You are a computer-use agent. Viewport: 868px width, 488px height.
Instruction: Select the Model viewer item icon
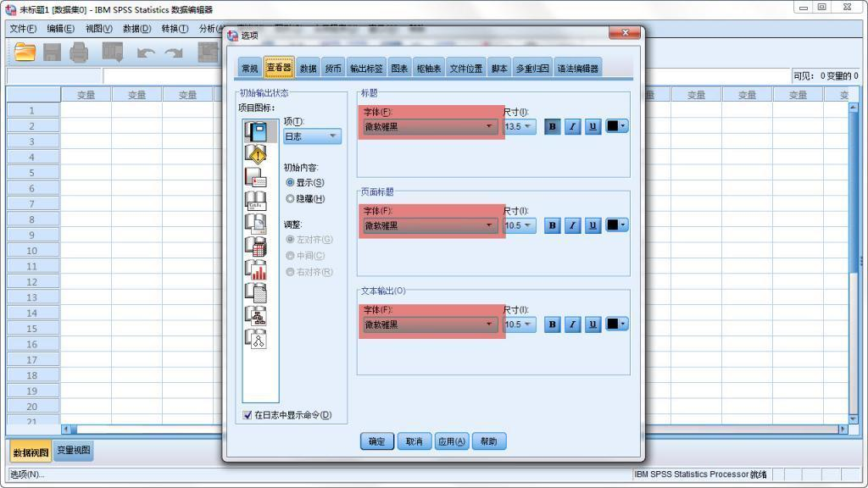[x=256, y=339]
